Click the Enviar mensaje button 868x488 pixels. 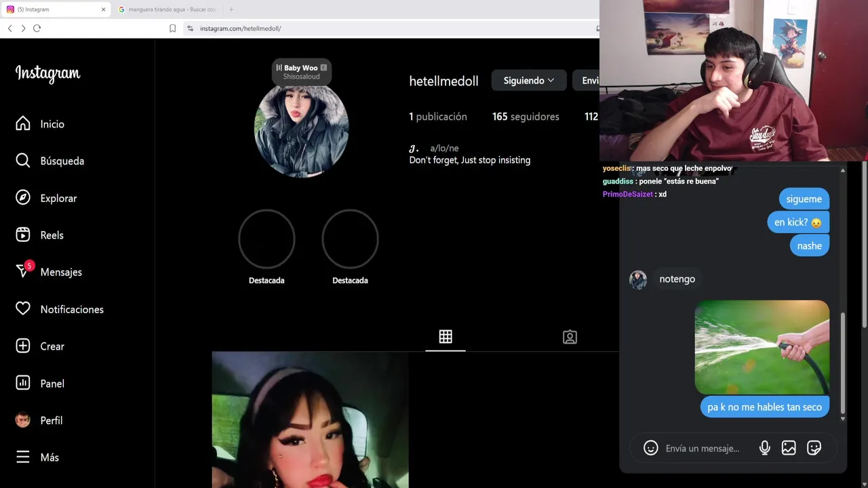coord(586,80)
